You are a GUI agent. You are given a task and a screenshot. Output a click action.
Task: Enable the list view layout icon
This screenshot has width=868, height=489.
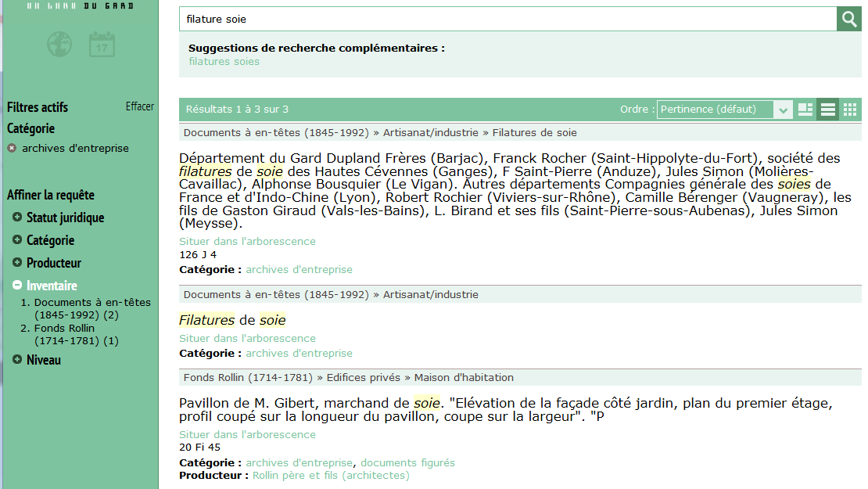pyautogui.click(x=827, y=109)
